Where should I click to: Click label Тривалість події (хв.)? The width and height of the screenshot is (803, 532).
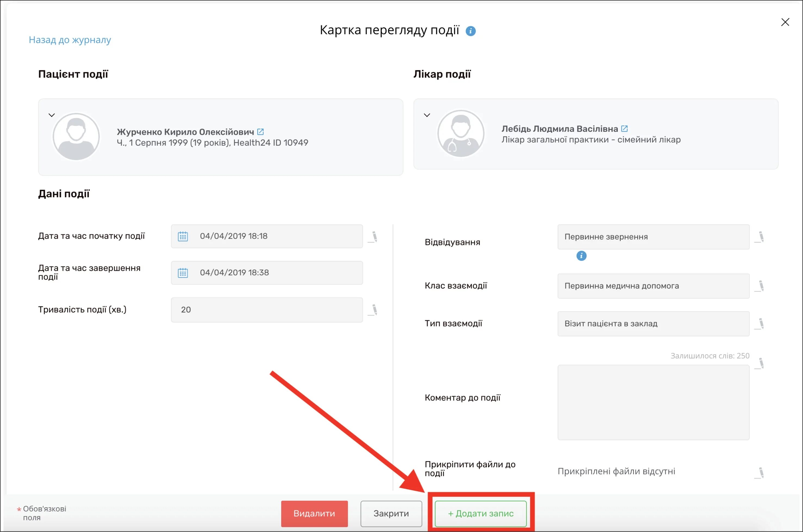tap(82, 309)
